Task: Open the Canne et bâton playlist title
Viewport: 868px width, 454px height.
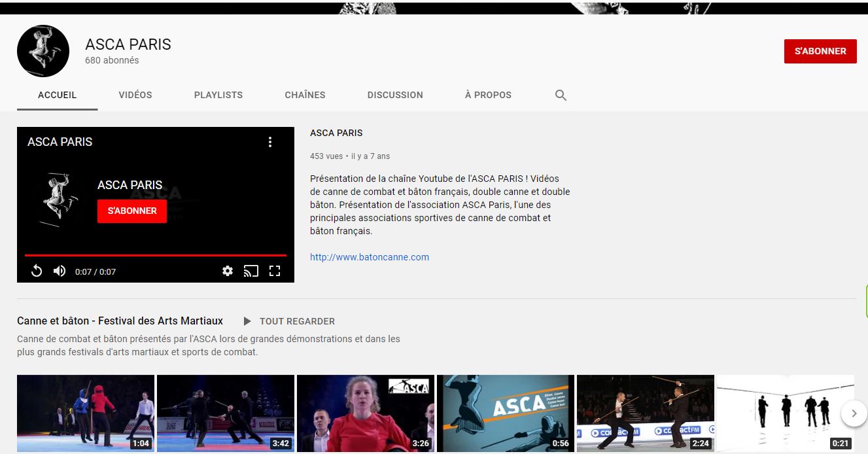Action: [x=120, y=321]
